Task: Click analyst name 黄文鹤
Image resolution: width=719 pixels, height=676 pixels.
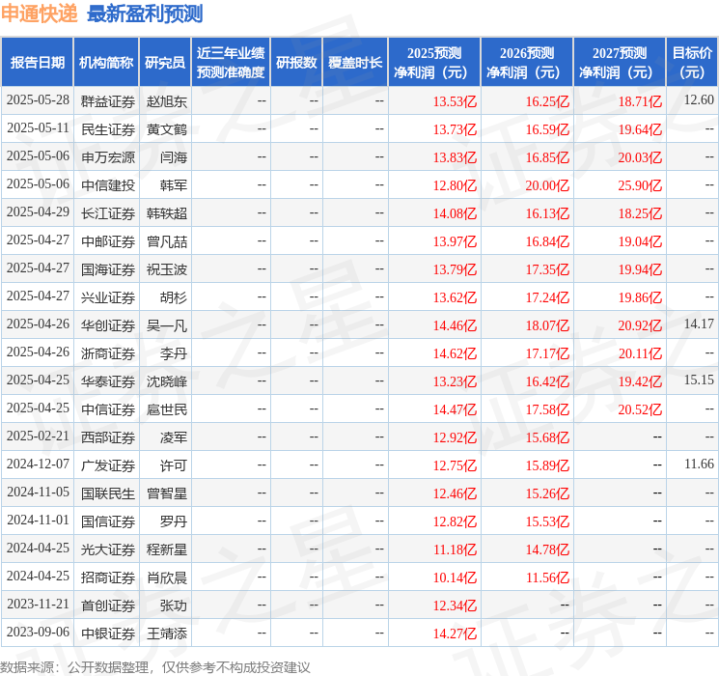Action: 167,129
